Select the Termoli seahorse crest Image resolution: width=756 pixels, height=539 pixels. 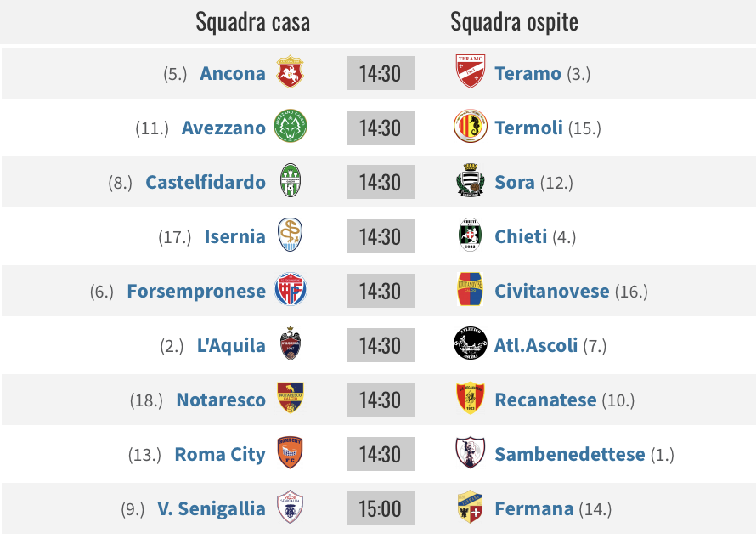471,126
